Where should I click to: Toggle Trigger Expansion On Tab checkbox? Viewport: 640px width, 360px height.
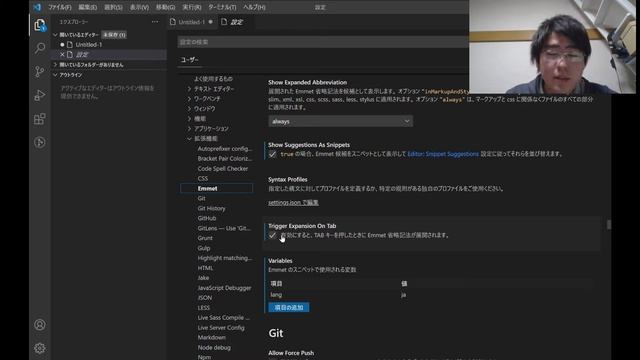(272, 236)
